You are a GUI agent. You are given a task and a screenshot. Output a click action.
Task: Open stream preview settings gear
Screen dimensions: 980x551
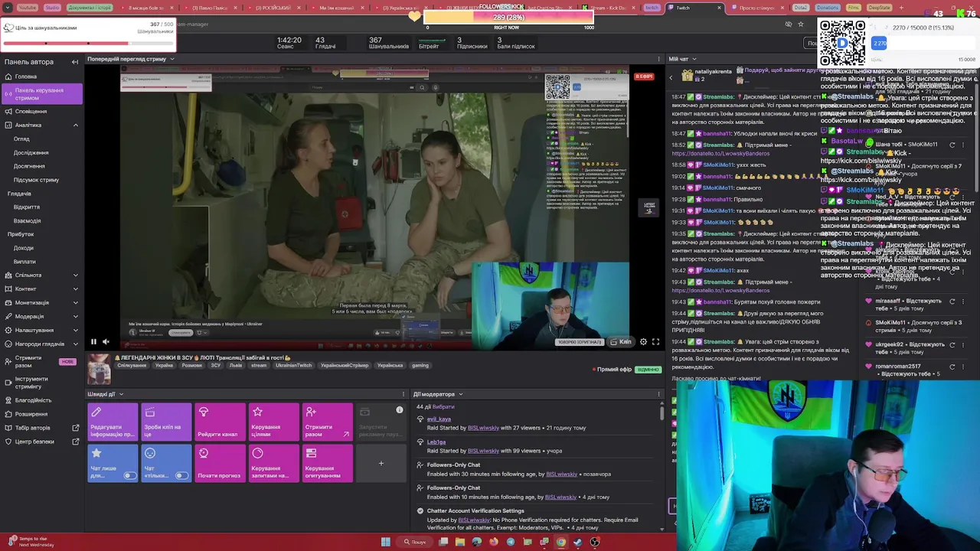pos(643,342)
